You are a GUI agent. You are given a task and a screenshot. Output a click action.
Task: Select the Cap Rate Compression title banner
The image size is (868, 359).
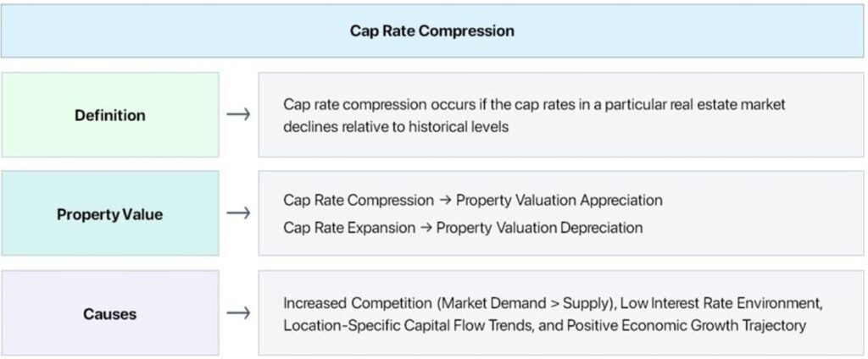pyautogui.click(x=431, y=31)
